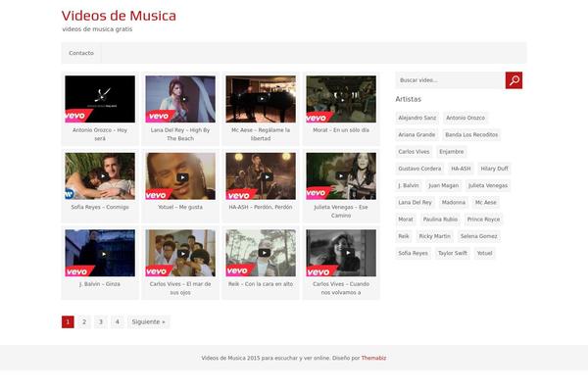Open the HA-ASH – Perdón, Perdón title link

[261, 207]
